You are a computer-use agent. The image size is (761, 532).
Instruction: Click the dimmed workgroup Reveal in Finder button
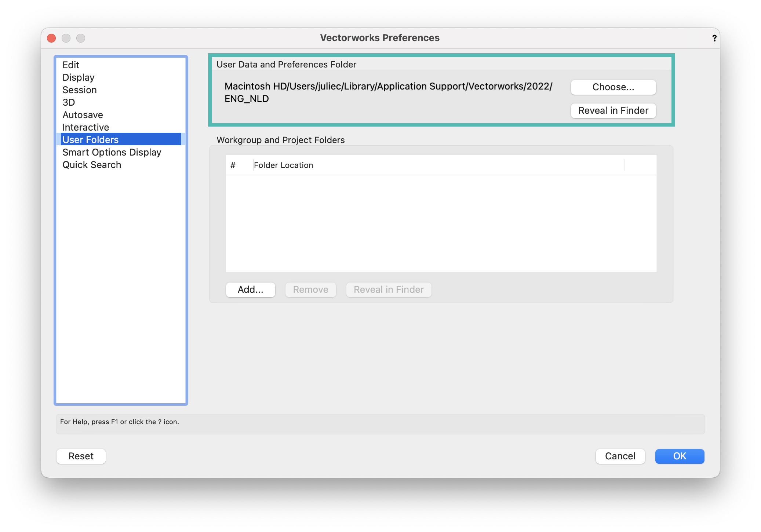tap(389, 290)
